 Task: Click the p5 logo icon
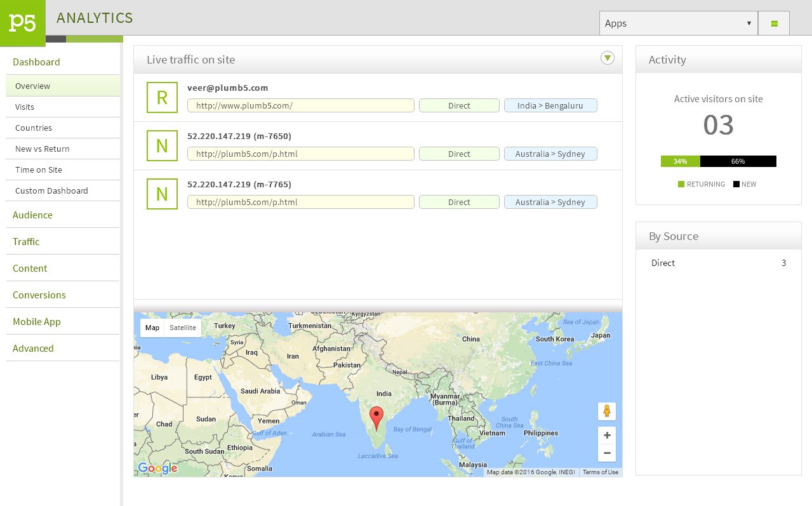[x=23, y=23]
